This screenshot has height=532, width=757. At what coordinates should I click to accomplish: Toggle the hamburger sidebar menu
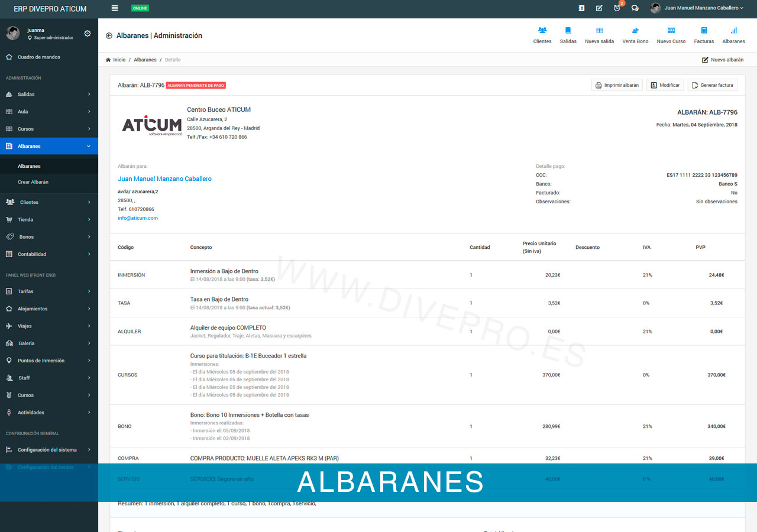click(x=115, y=8)
